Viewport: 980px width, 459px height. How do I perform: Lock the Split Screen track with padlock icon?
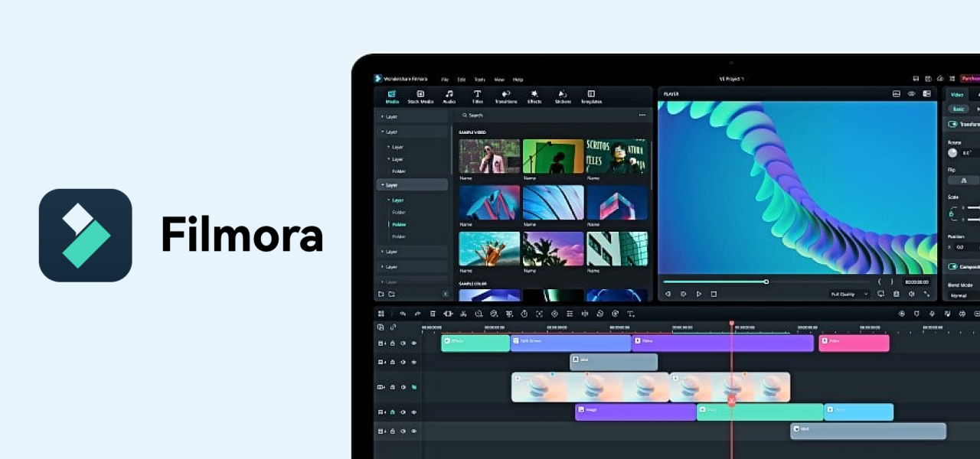[x=393, y=343]
